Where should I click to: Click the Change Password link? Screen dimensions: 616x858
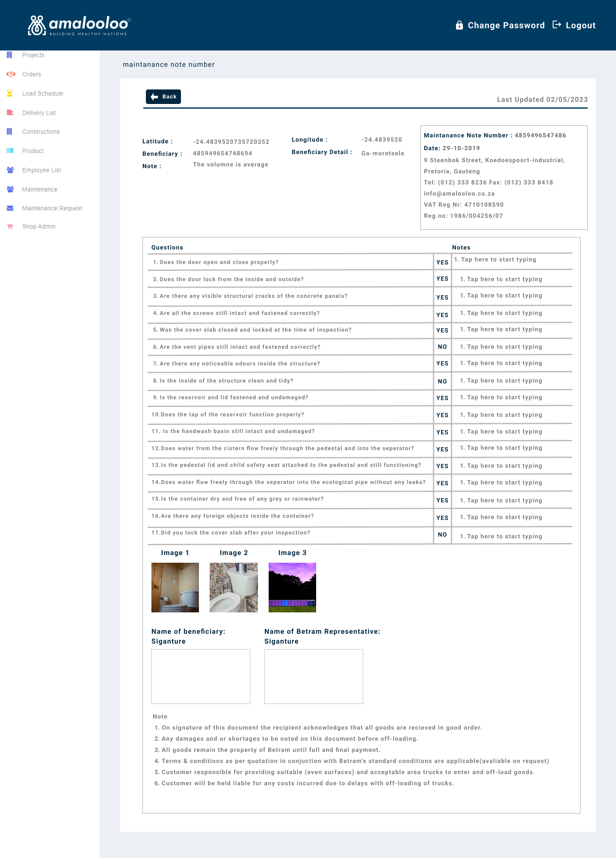click(x=506, y=25)
